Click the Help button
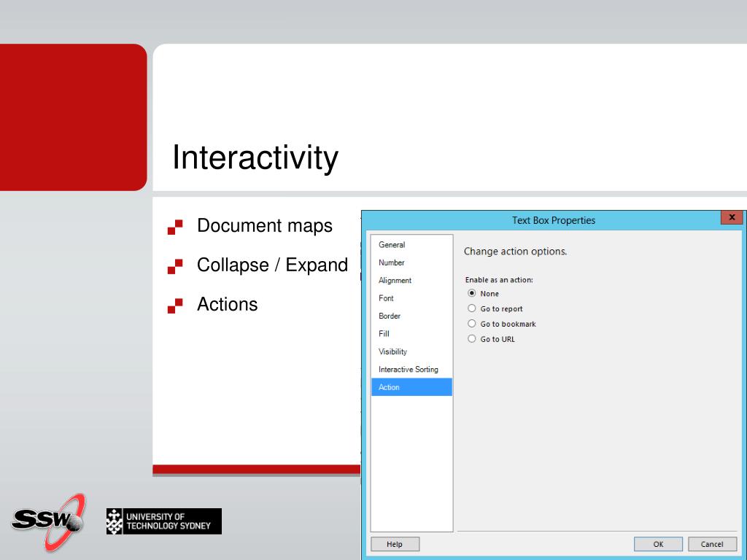 (395, 544)
